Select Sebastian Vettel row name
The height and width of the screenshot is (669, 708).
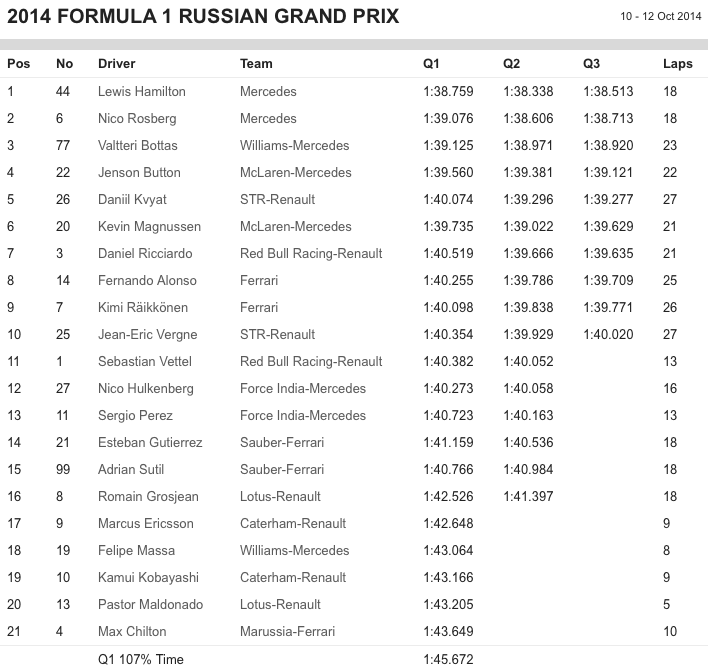tap(145, 361)
